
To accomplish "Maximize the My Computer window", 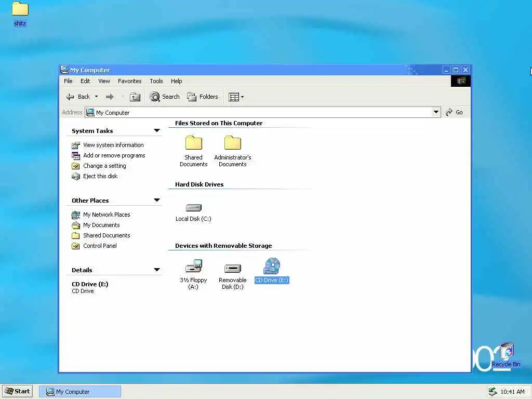I will tap(456, 70).
